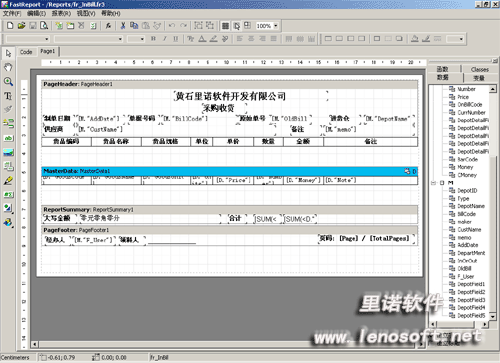Screen dimensions: 500x363
Task: Open the font size dropdown
Action: pyautogui.click(x=142, y=39)
